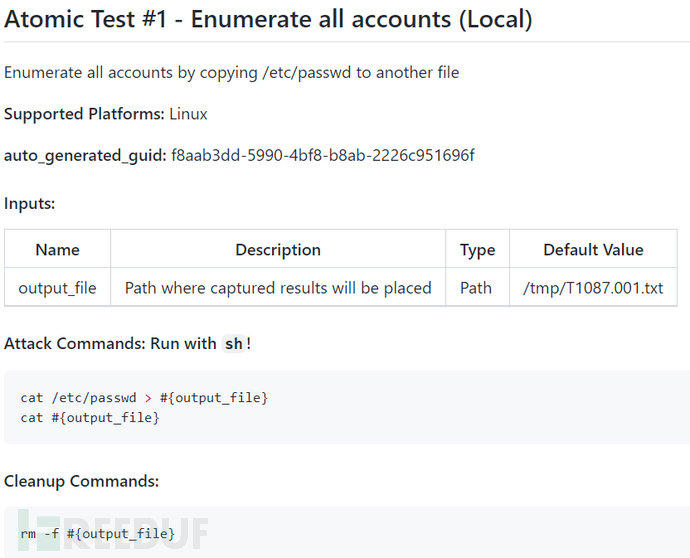This screenshot has width=690, height=558.
Task: Click the inline sh code label
Action: tap(233, 344)
